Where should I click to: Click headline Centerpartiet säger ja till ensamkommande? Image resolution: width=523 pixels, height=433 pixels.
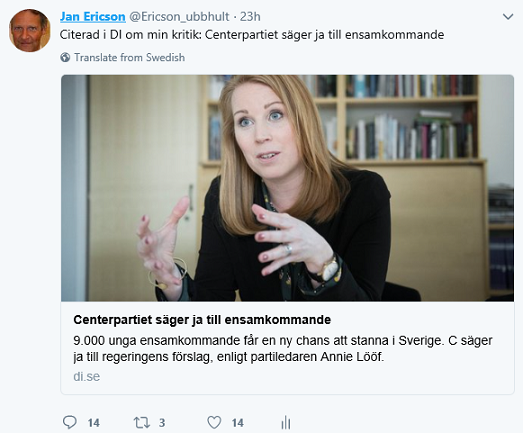pos(202,320)
